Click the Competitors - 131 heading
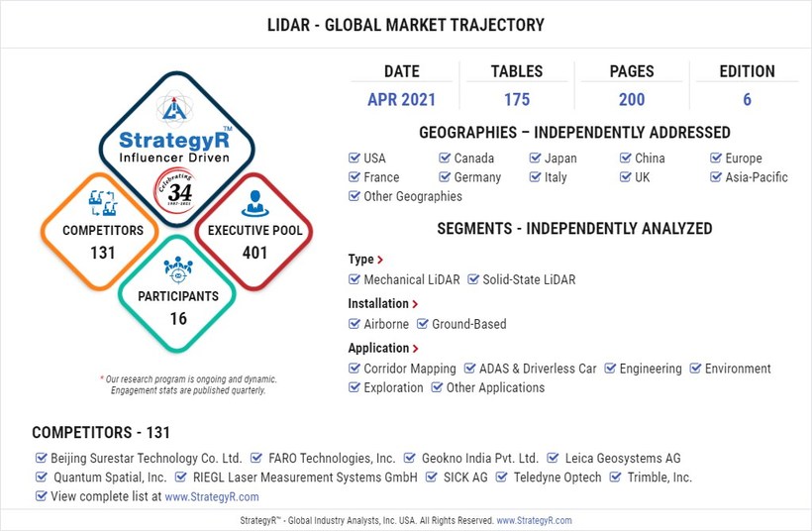 101,433
